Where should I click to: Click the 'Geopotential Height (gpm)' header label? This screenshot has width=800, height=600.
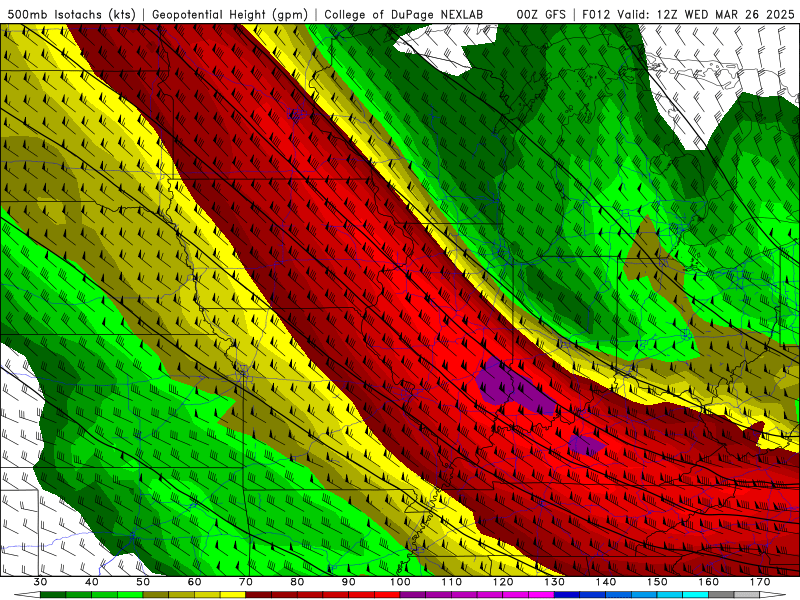[x=230, y=15]
